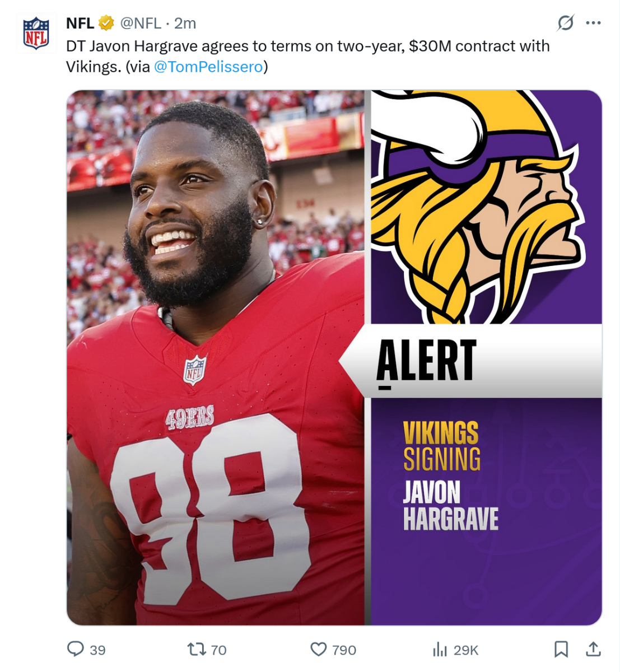Open Javon Hargrave player photo

pos(216,357)
